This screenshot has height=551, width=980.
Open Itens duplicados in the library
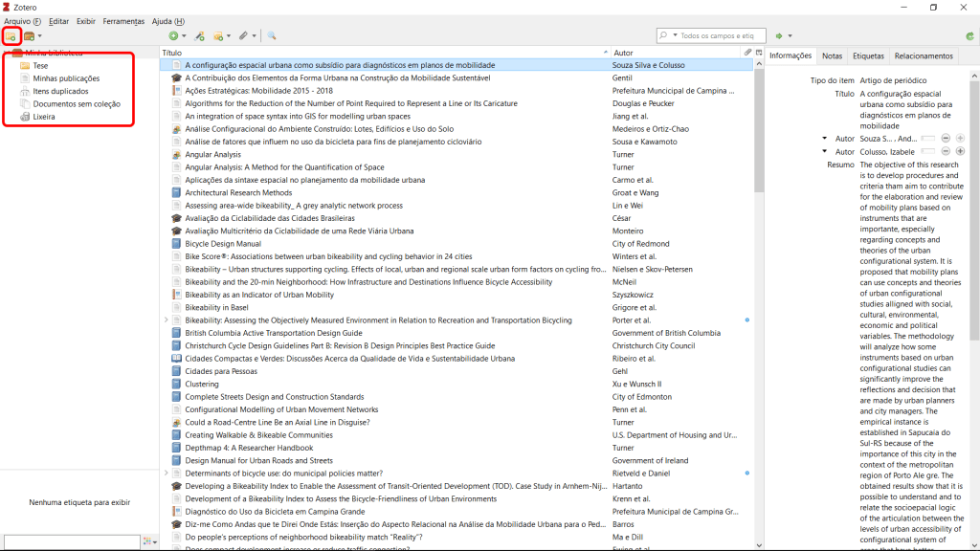[x=60, y=91]
